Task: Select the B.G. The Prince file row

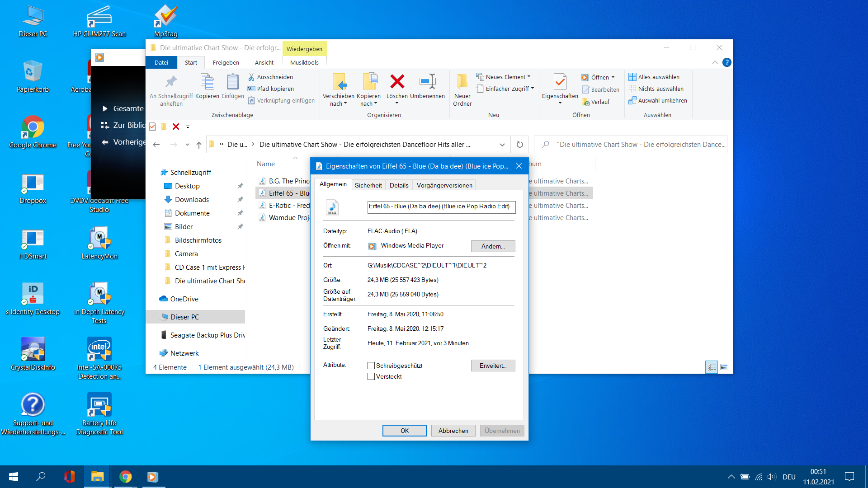Action: tap(284, 181)
